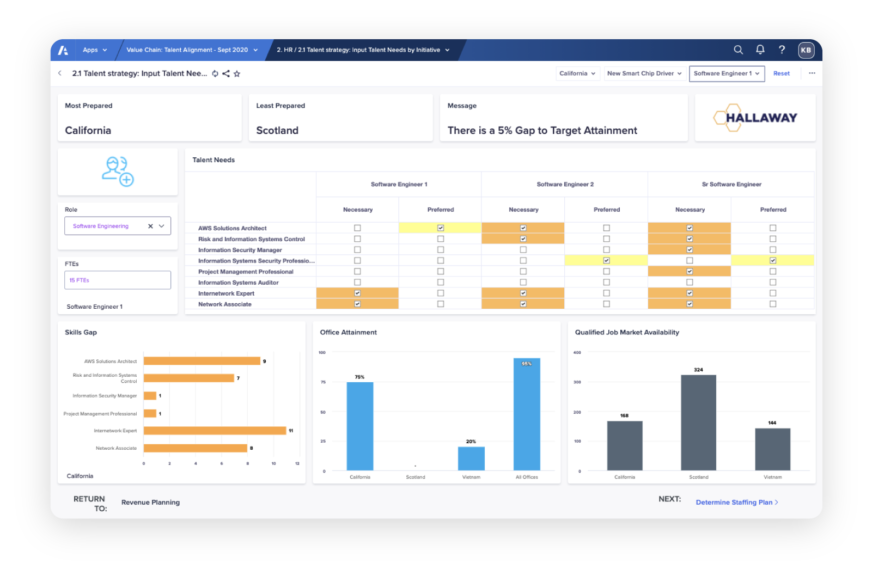872x563 pixels.
Task: Expand the California location dropdown
Action: tap(577, 73)
